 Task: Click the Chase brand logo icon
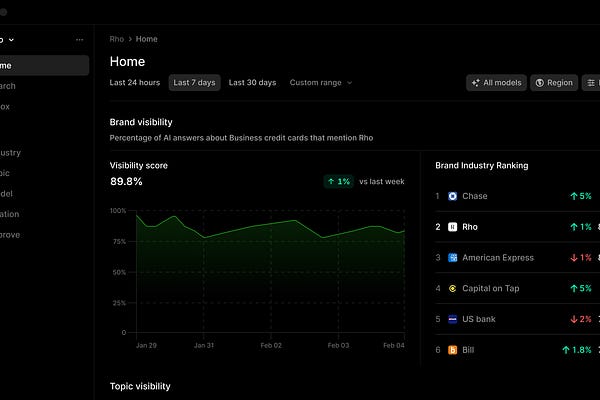click(x=452, y=196)
